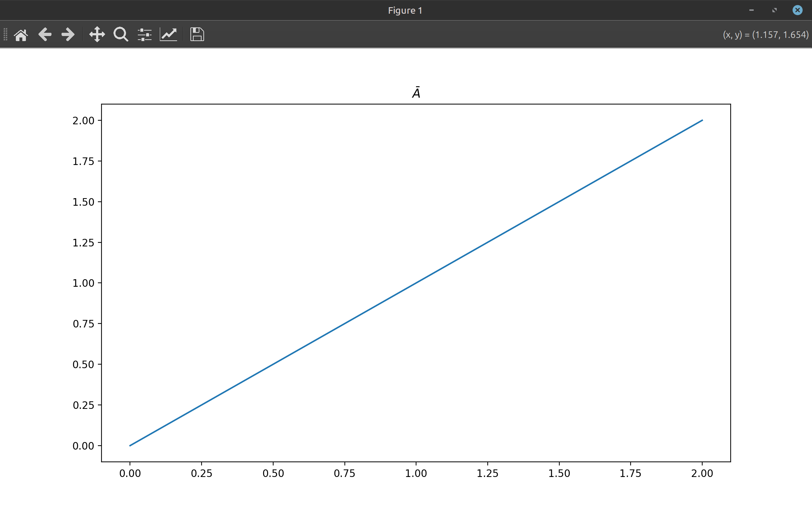Reset to original view with Home icon

pos(21,35)
